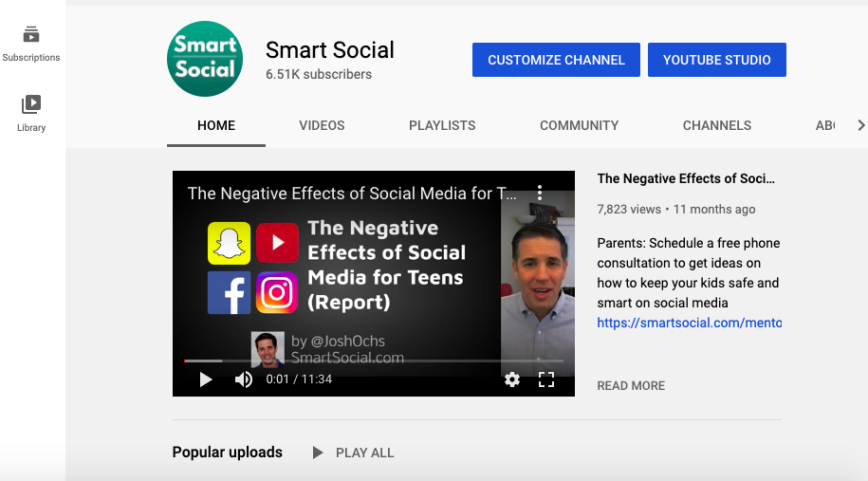Click the Smart Social channel name

[x=330, y=50]
